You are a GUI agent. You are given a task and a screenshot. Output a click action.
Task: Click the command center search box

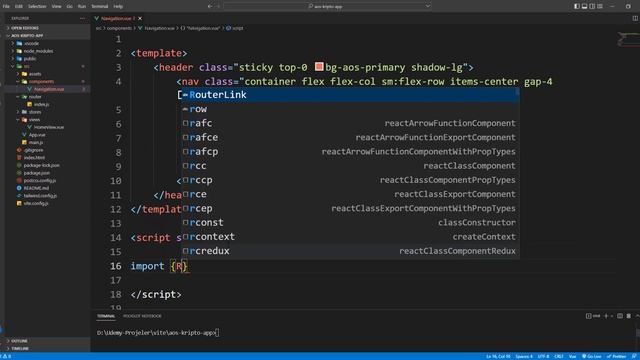point(327,6)
